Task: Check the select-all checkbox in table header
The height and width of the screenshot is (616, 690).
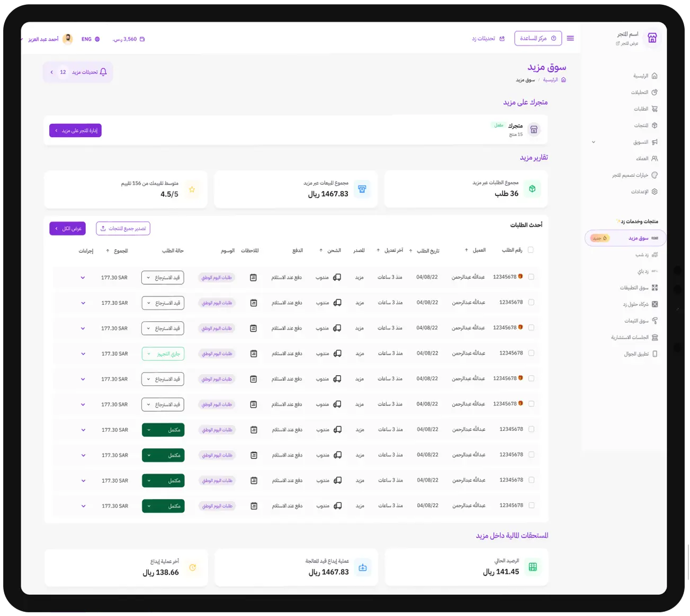Action: click(531, 250)
